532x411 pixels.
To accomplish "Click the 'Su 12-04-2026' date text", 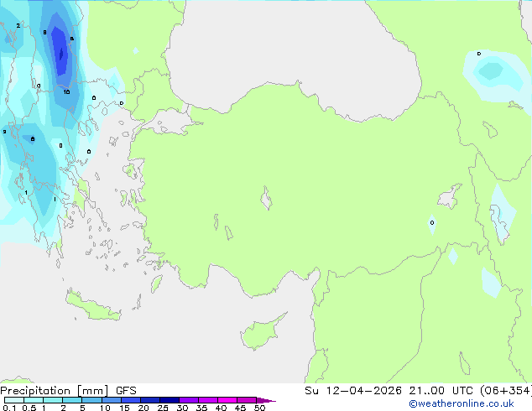I will coord(353,391).
